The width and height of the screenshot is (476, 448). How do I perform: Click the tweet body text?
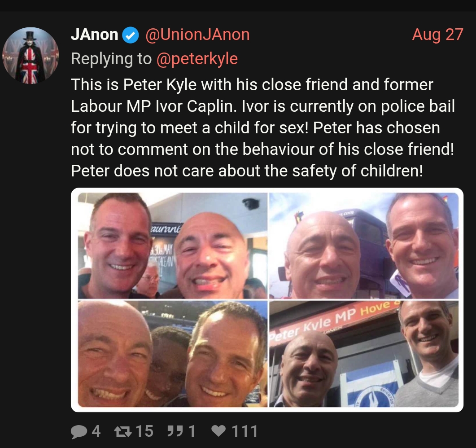pos(263,127)
